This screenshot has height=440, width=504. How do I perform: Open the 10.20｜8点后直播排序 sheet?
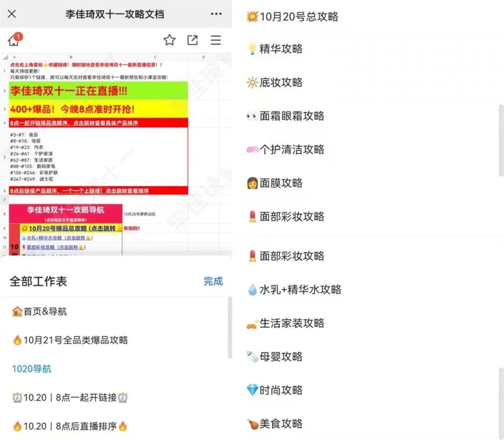[70, 426]
